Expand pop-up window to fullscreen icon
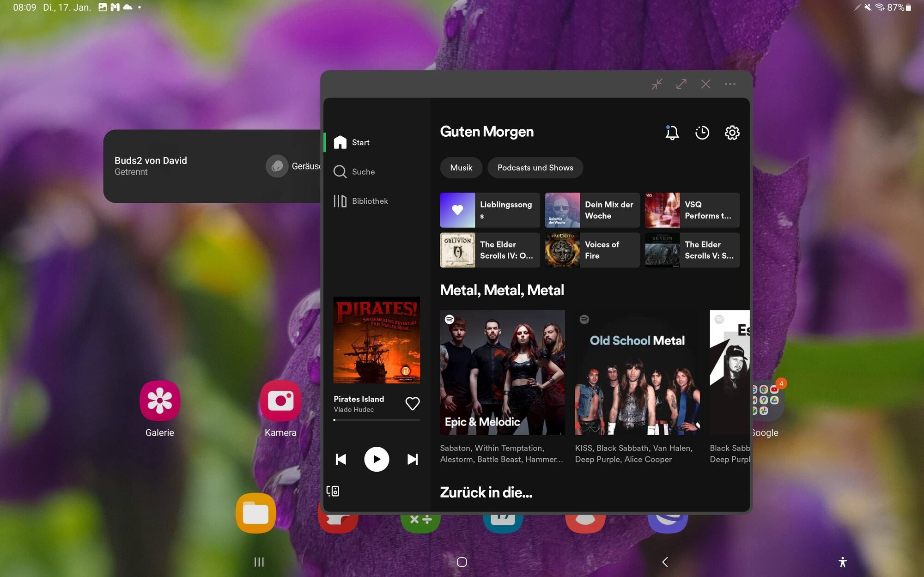Viewport: 924px width, 577px height. (x=681, y=84)
